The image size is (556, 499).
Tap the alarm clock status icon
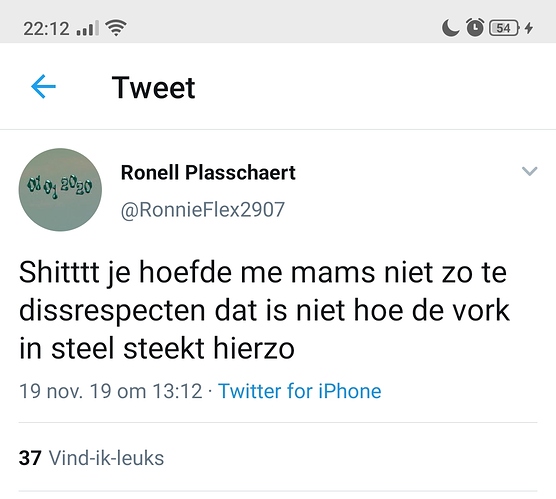[475, 27]
